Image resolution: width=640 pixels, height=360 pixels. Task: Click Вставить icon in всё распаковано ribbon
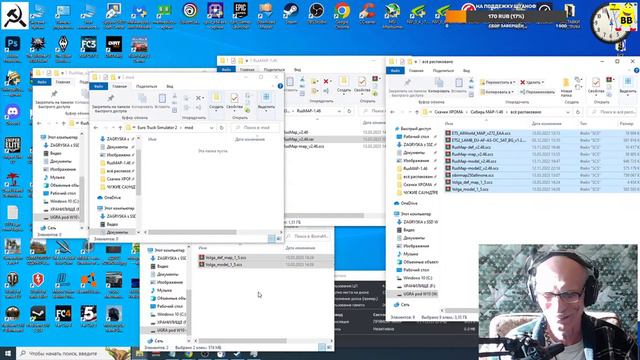pyautogui.click(x=459, y=85)
